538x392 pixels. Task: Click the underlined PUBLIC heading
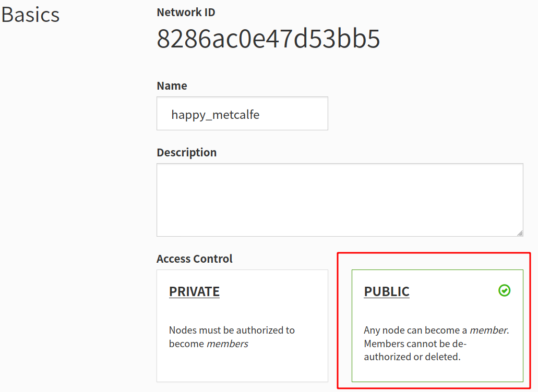click(x=387, y=291)
